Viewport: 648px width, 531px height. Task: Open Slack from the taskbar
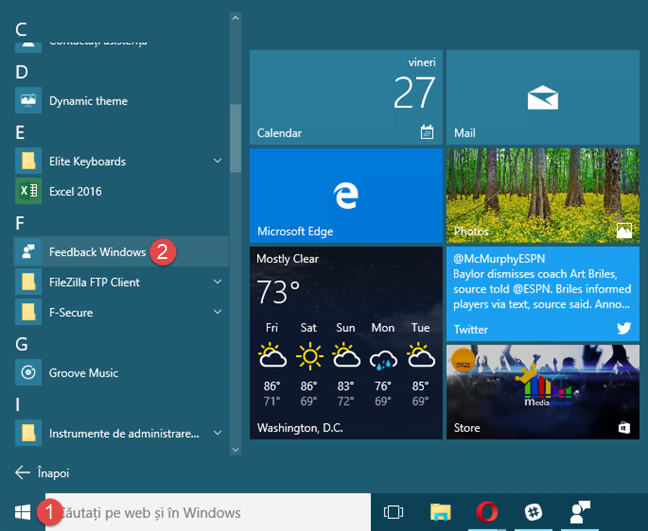click(533, 512)
